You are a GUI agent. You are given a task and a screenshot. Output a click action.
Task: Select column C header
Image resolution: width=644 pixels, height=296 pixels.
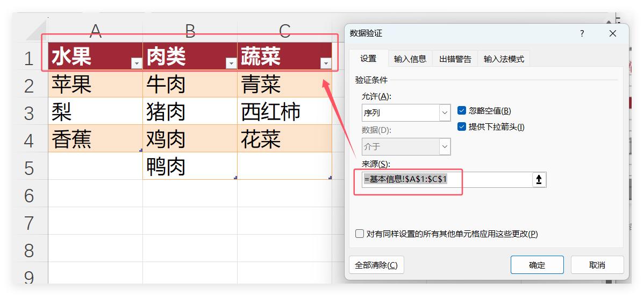tap(284, 31)
